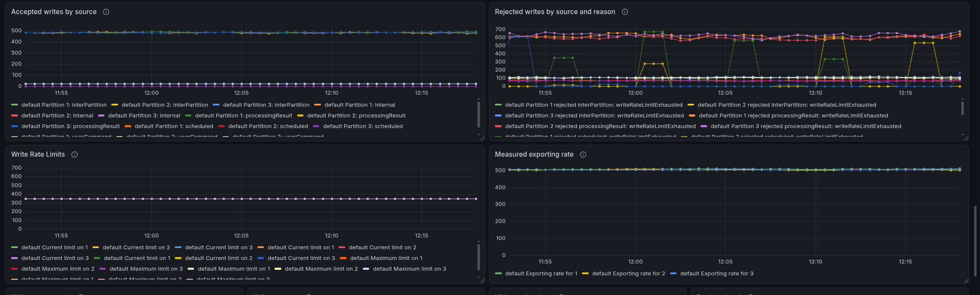Click the Maximum limit on 2 label with pale yellow swatch
This screenshot has height=295, width=980.
pyautogui.click(x=321, y=269)
